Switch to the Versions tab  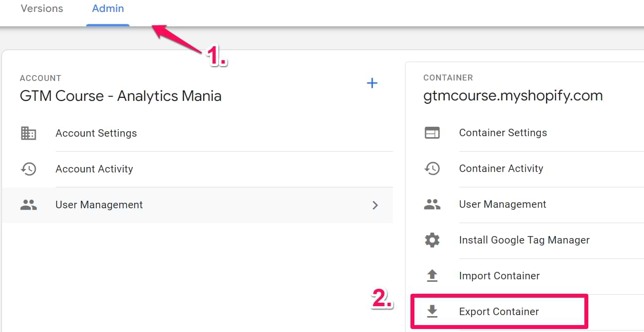coord(42,8)
